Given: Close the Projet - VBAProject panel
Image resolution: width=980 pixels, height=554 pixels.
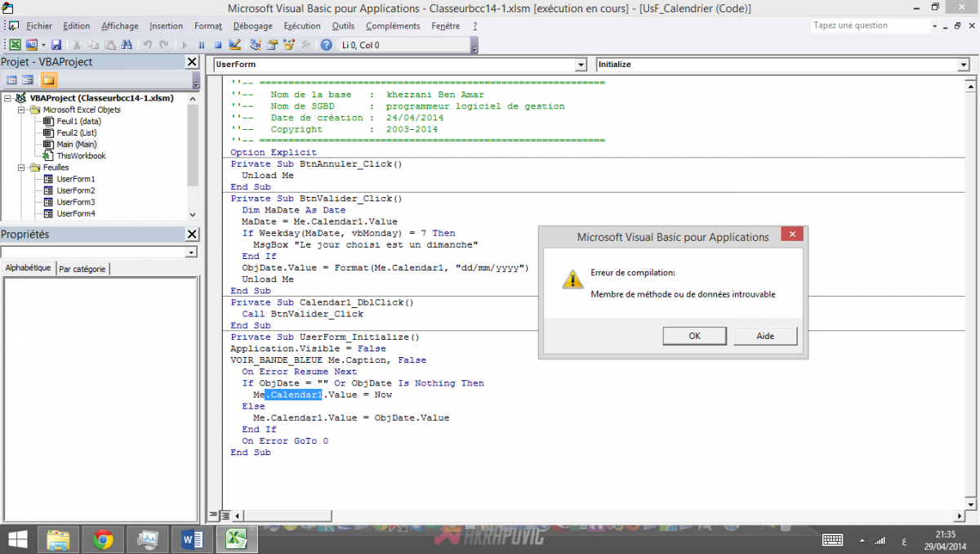Looking at the screenshot, I should point(192,62).
